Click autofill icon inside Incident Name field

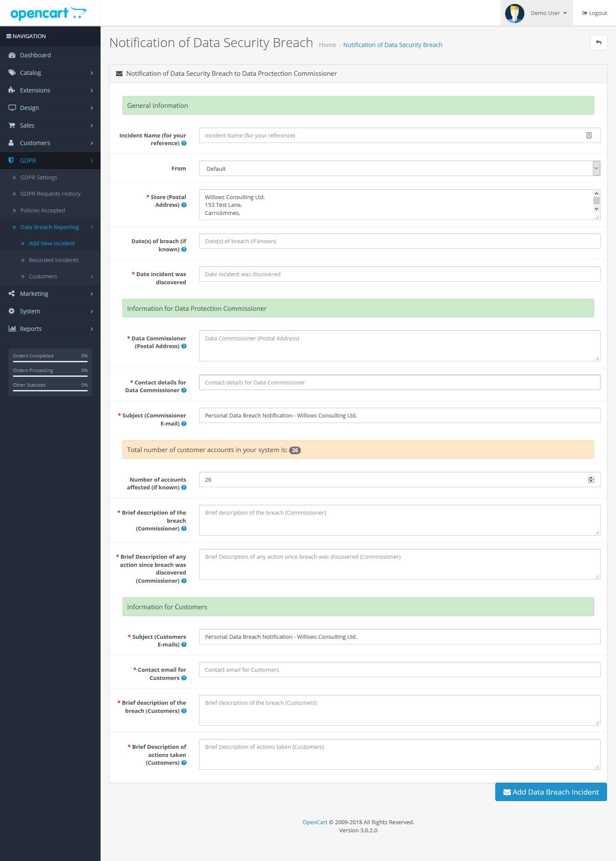[589, 135]
